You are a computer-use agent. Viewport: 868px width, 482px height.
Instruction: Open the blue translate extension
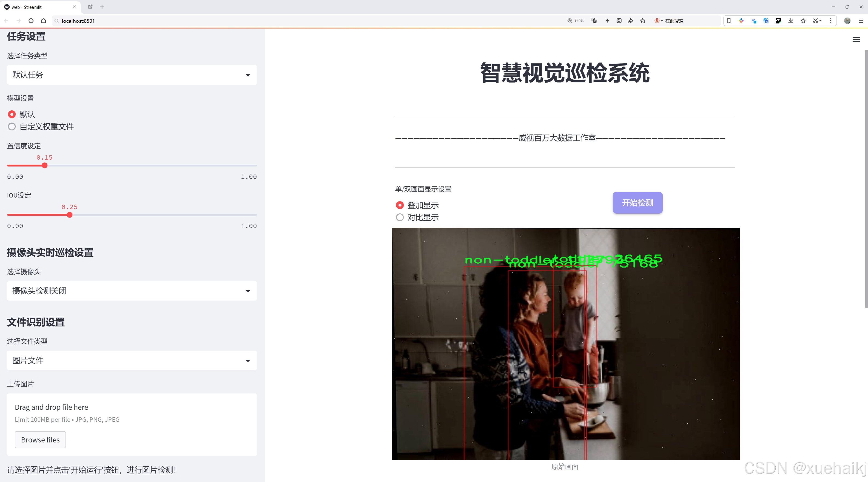(x=766, y=21)
